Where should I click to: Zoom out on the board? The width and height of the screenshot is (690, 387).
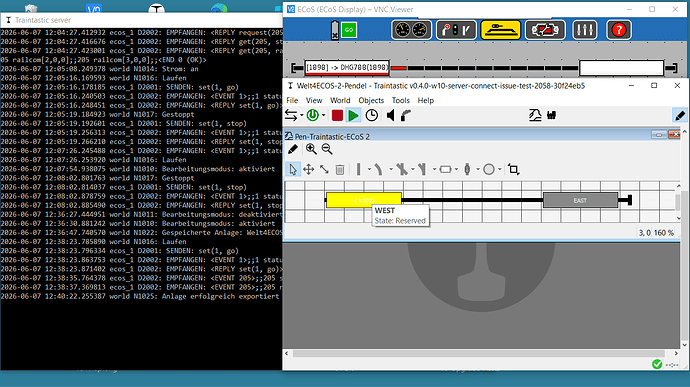coord(327,149)
